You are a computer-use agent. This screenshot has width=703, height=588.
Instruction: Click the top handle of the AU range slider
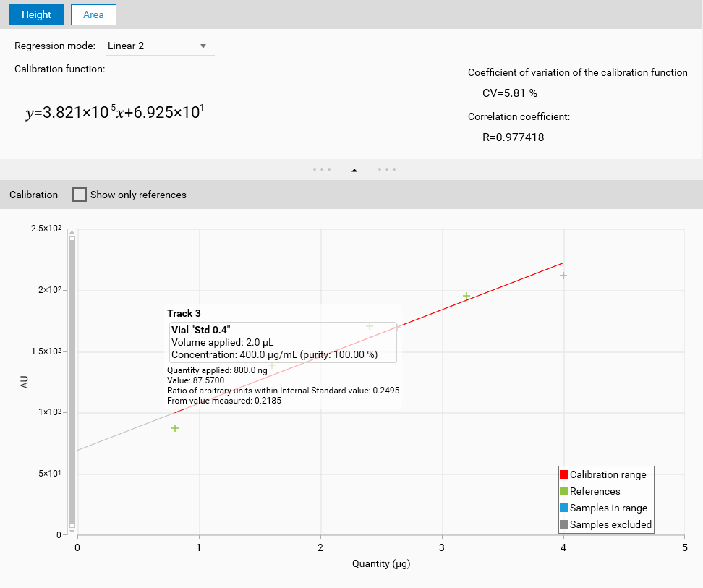(x=72, y=237)
